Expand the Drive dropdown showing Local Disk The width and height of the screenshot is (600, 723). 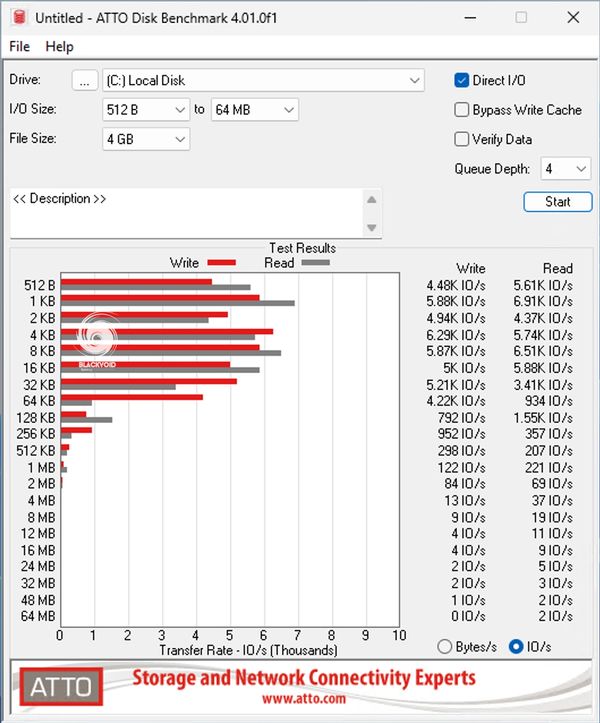[x=415, y=81]
